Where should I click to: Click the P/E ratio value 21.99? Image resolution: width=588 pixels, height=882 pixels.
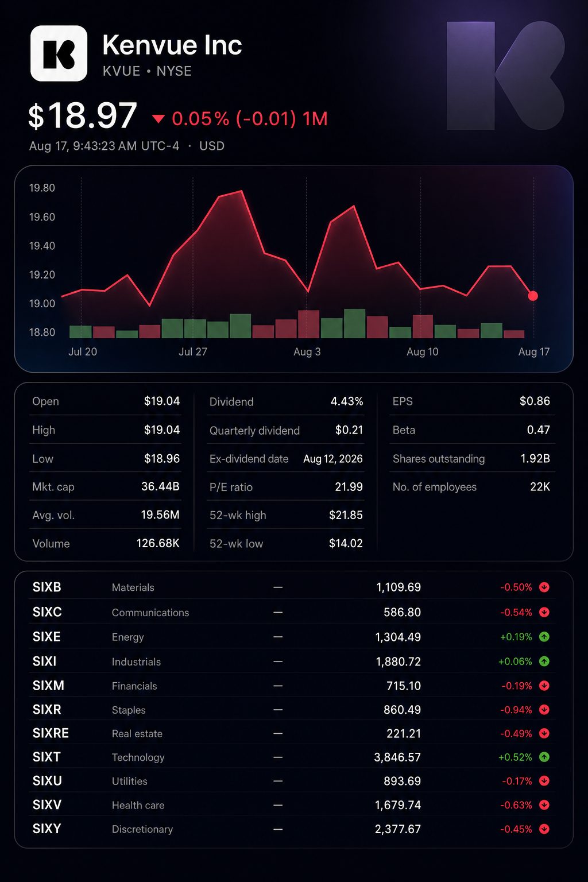coord(349,487)
